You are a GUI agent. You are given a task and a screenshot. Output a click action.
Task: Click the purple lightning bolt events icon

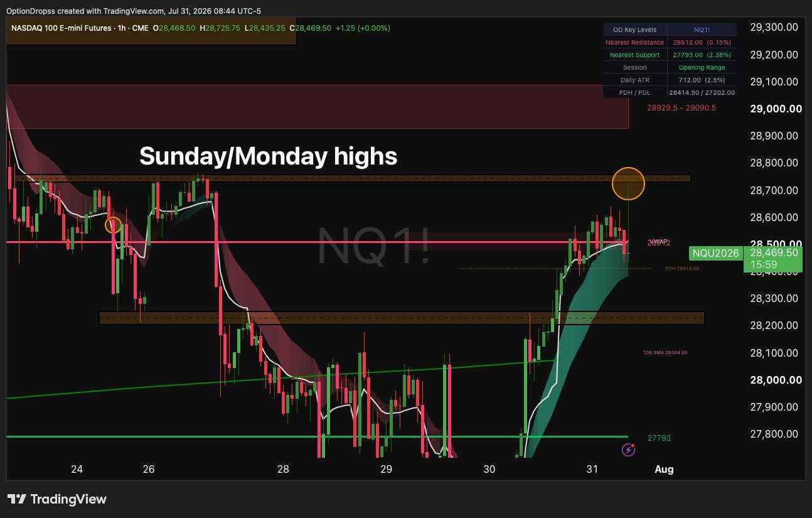(x=629, y=449)
